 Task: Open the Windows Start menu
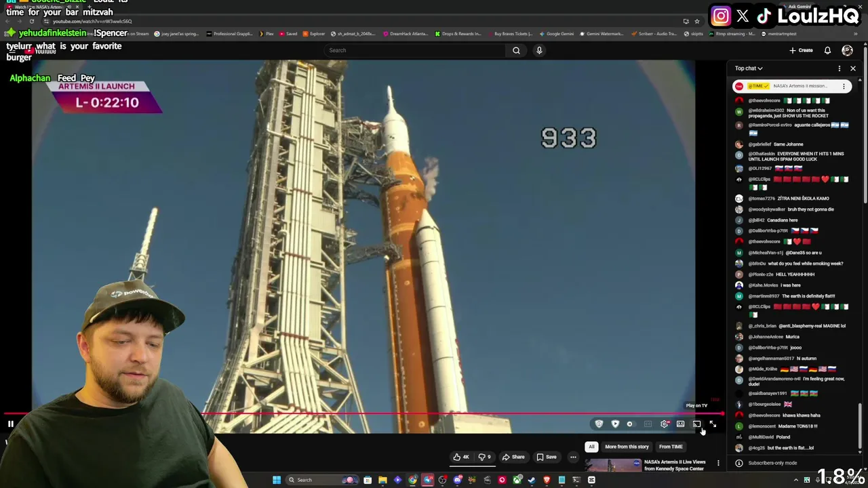277,480
